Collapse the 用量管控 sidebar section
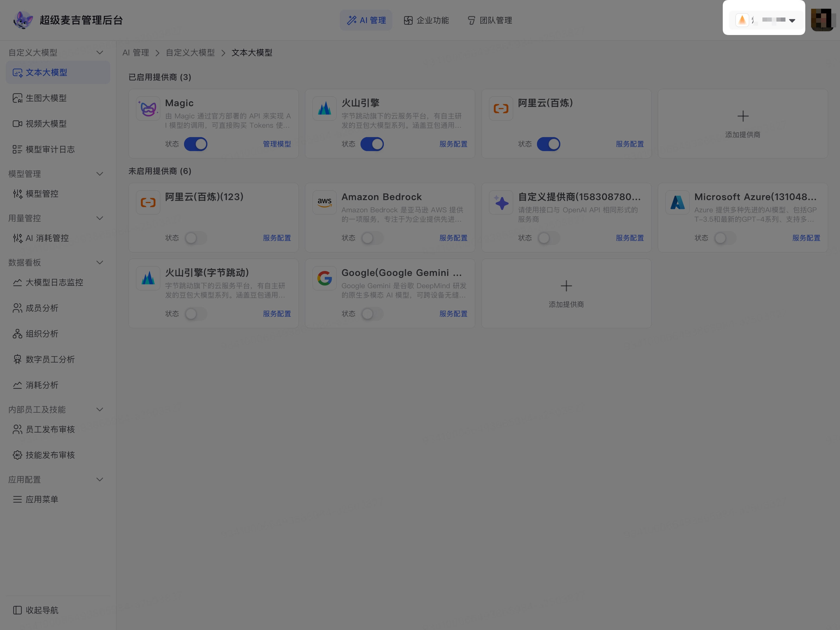Viewport: 840px width, 630px height. click(100, 218)
